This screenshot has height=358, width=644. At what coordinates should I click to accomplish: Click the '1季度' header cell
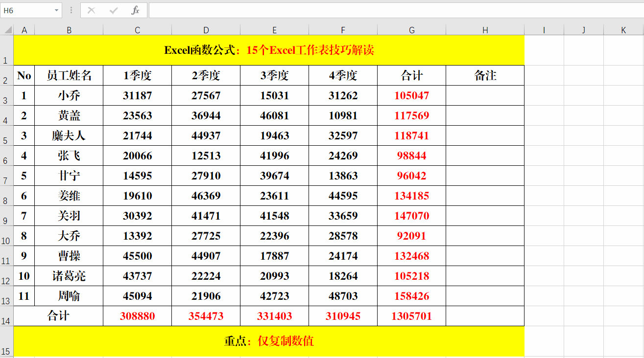point(138,76)
